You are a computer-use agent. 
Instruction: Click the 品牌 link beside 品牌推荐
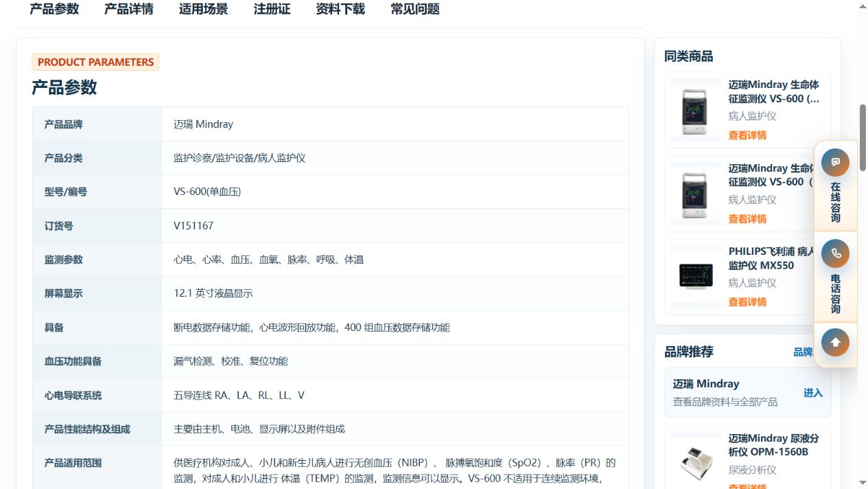[803, 352]
